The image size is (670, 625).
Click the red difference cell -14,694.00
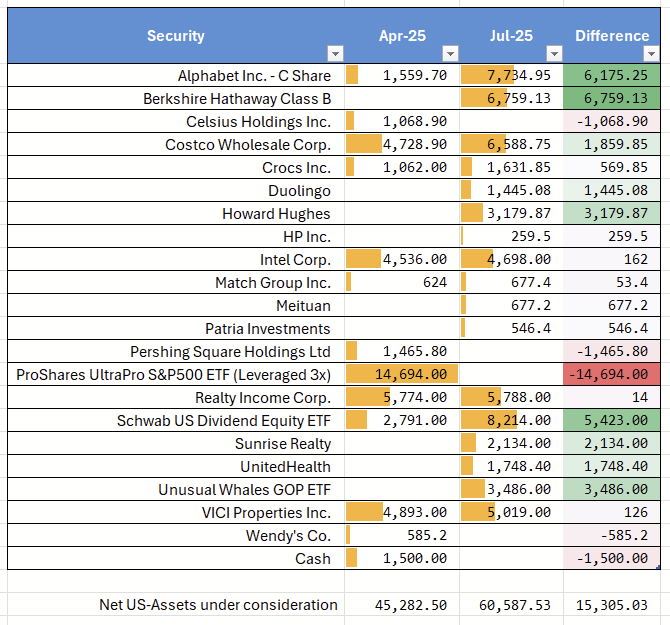coord(612,375)
